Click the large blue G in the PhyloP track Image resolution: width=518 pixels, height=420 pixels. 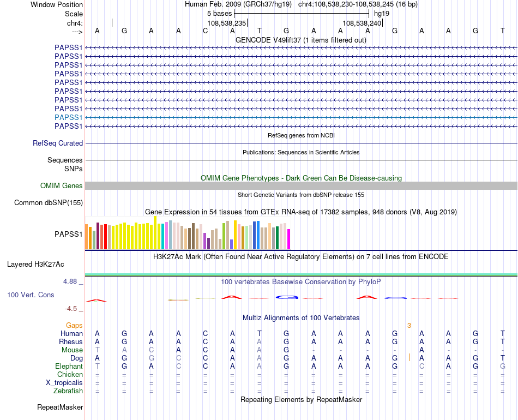click(287, 297)
